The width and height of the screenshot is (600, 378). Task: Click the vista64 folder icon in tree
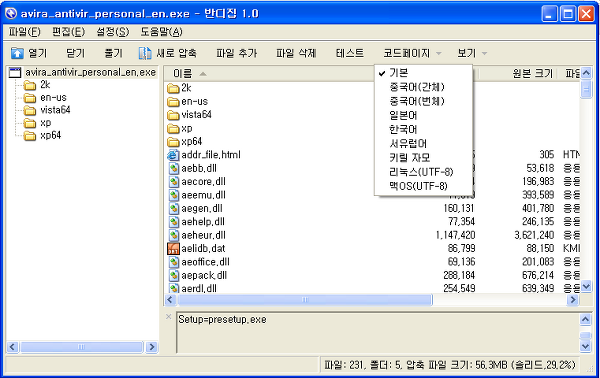[x=30, y=111]
